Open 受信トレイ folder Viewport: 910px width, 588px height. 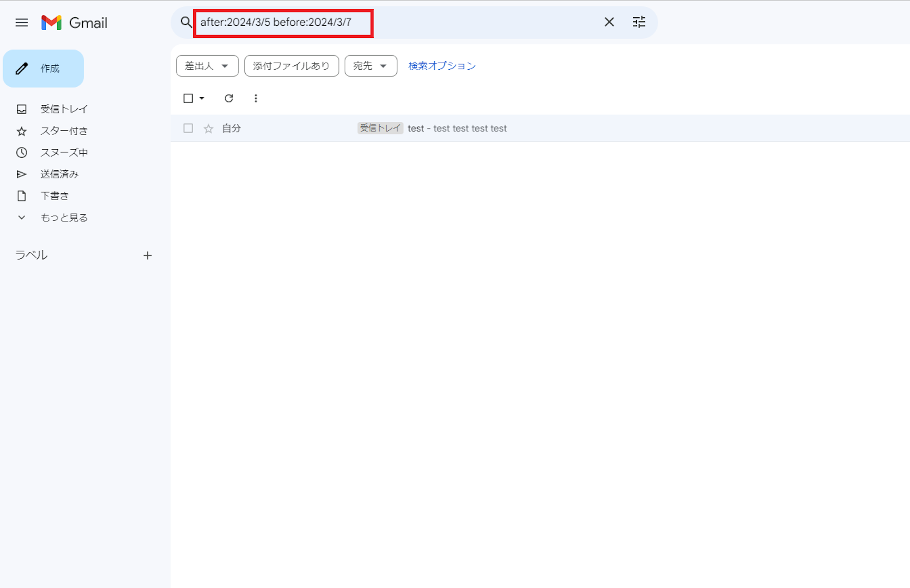pos(64,109)
